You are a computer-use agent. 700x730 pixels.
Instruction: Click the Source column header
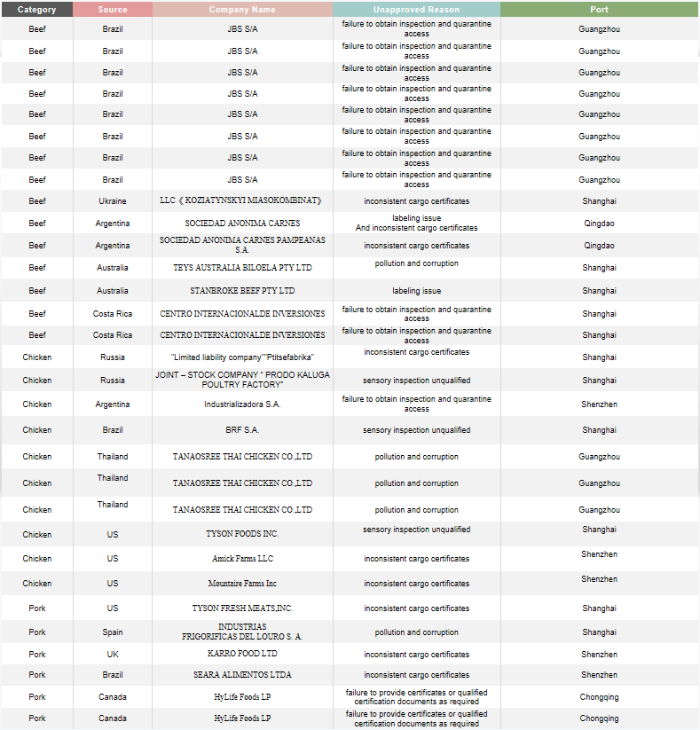tap(113, 9)
